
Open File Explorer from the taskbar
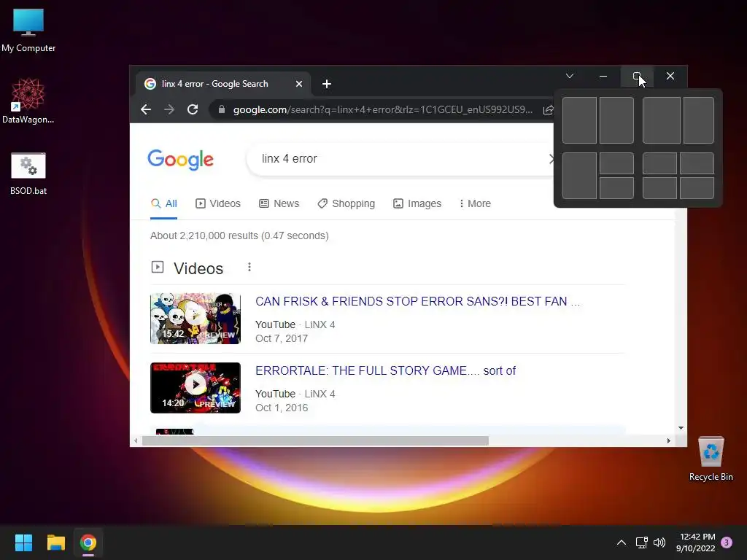pos(55,542)
